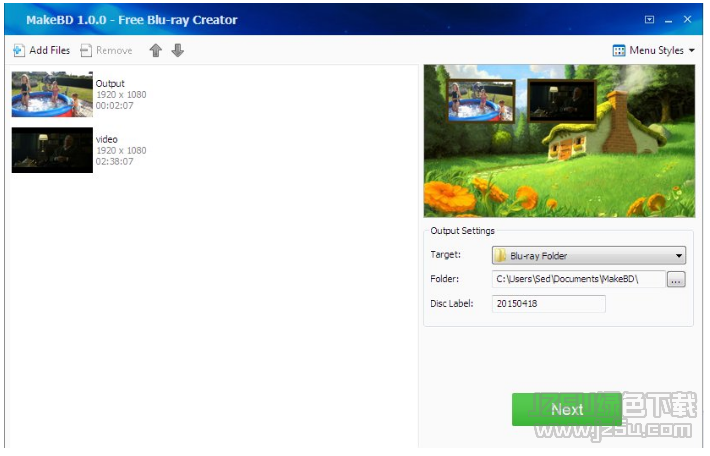Click the 'video' file name text
Viewport: 710px width, 456px height.
[106, 139]
